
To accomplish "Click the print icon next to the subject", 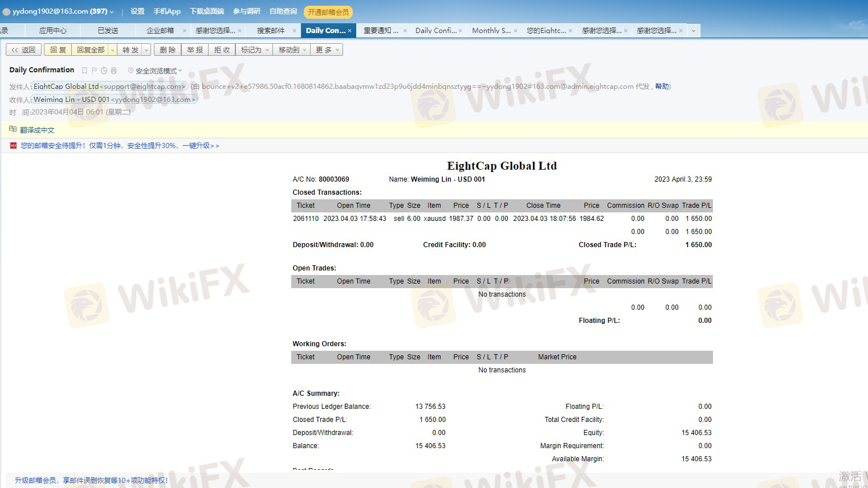I will coord(113,71).
